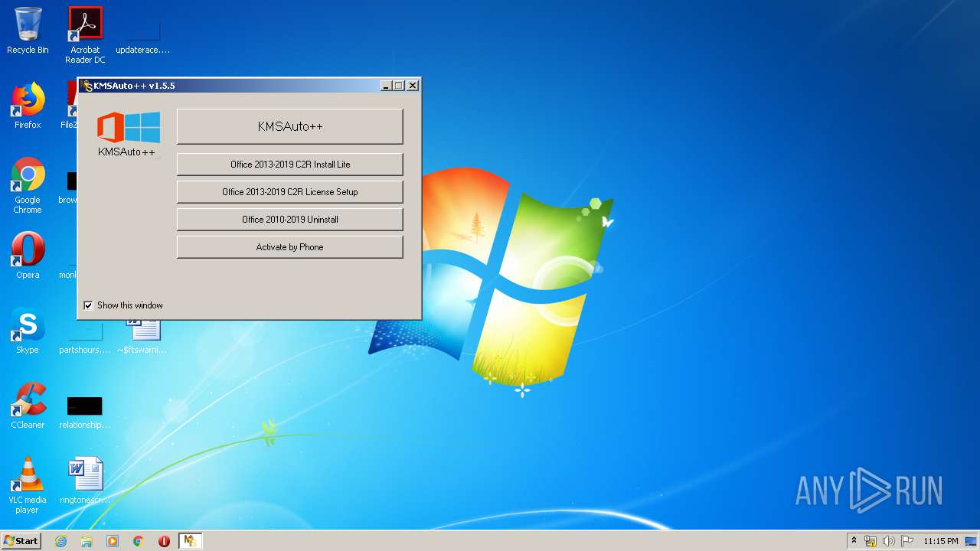Select the relationship desktop file
The width and height of the screenshot is (980, 551).
pos(84,413)
